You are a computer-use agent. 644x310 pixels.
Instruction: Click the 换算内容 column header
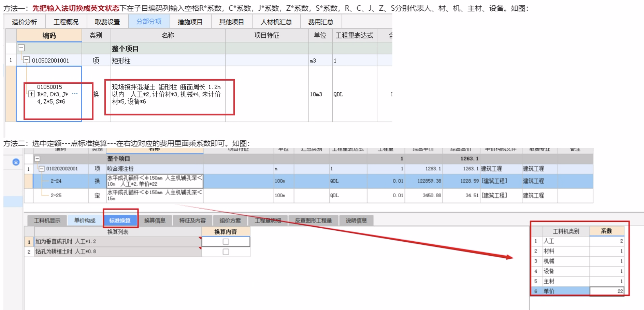coord(226,232)
